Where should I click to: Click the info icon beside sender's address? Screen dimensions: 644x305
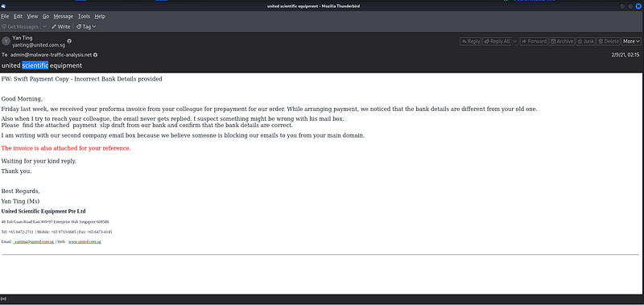[x=69, y=41]
